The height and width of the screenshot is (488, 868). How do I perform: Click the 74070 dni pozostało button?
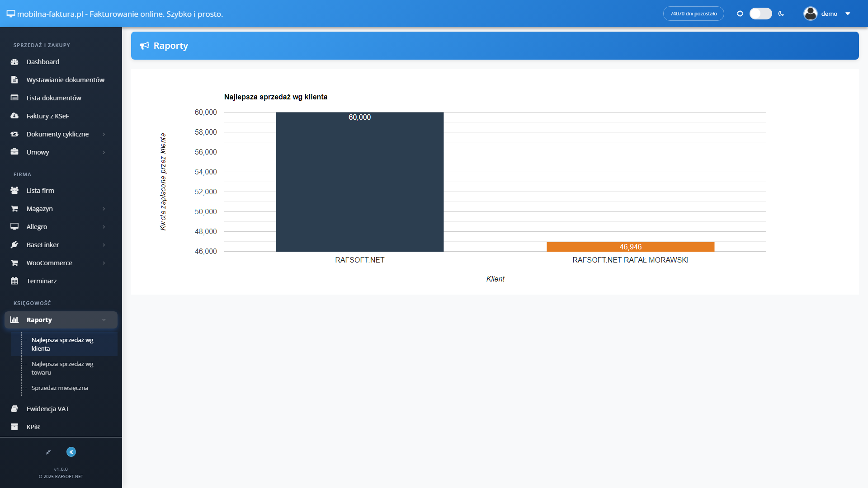pos(693,14)
